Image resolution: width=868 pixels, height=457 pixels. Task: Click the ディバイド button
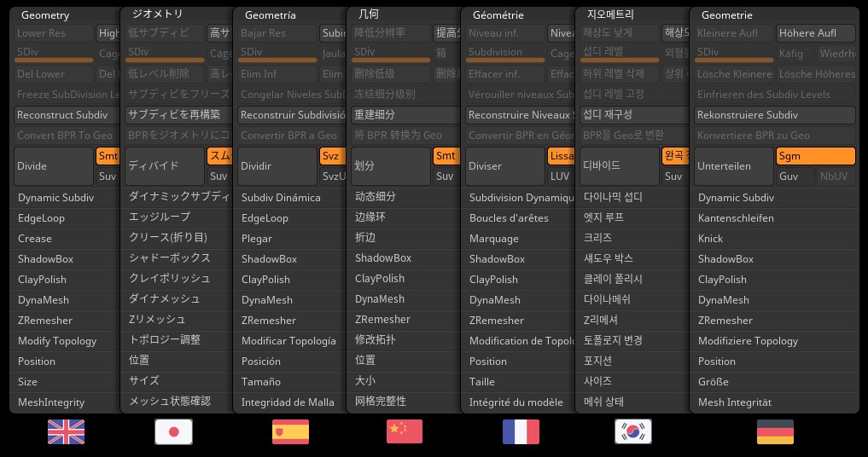165,166
